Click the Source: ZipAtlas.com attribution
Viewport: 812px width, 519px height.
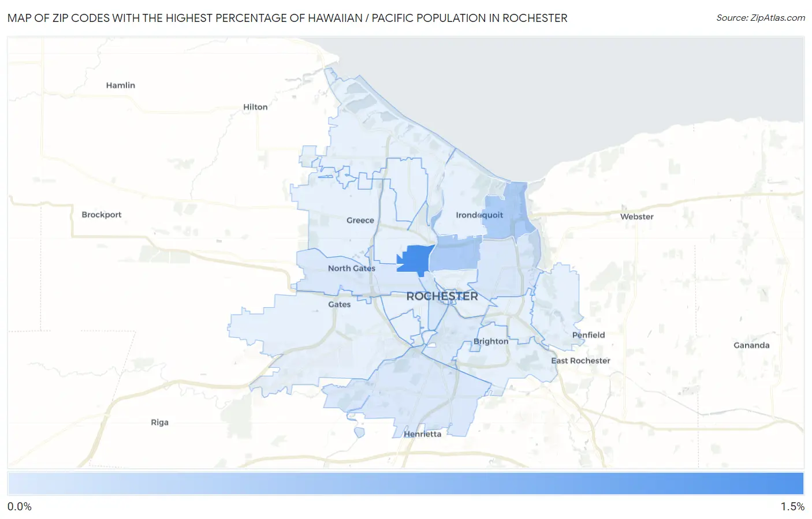coord(761,18)
